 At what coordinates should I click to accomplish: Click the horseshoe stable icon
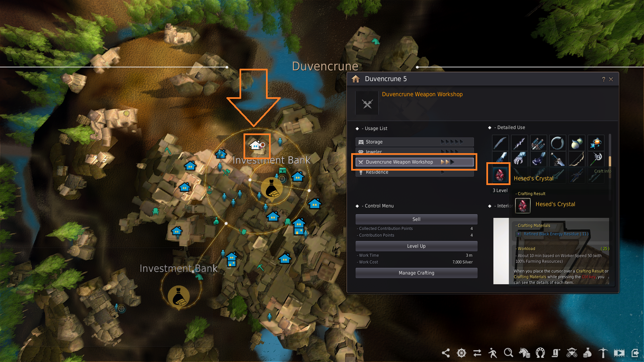click(x=540, y=353)
